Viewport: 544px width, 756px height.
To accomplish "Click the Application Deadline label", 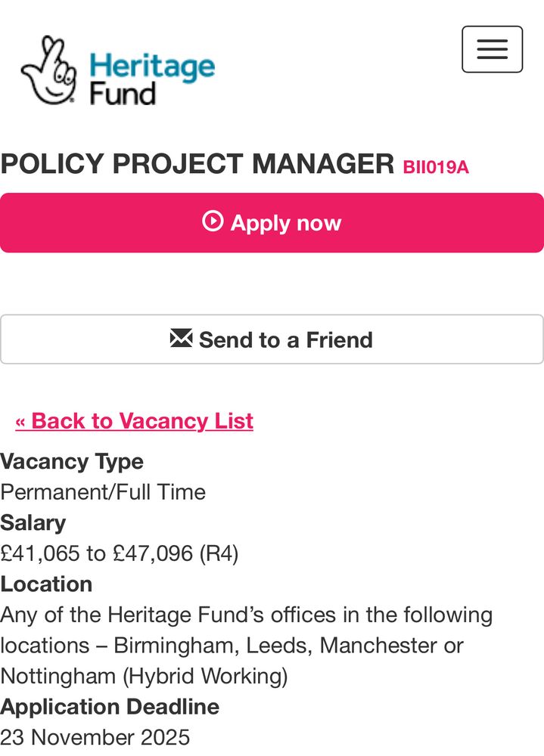I will [110, 707].
